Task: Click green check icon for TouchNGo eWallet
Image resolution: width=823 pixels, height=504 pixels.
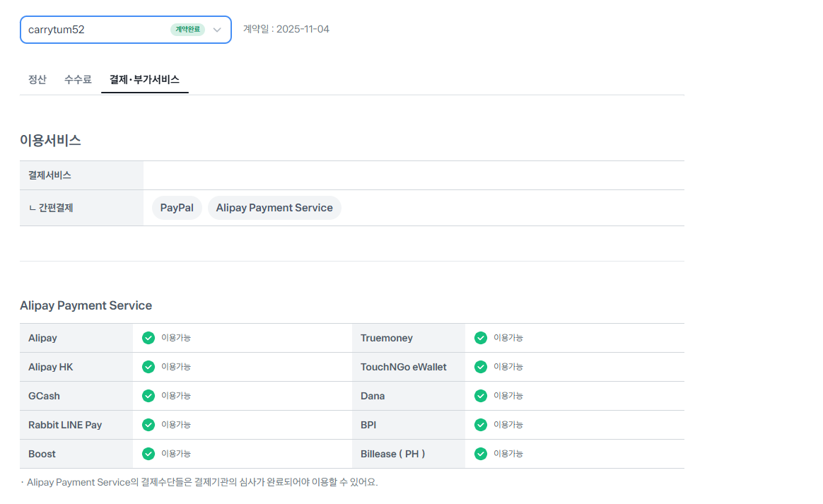Action: pos(481,366)
